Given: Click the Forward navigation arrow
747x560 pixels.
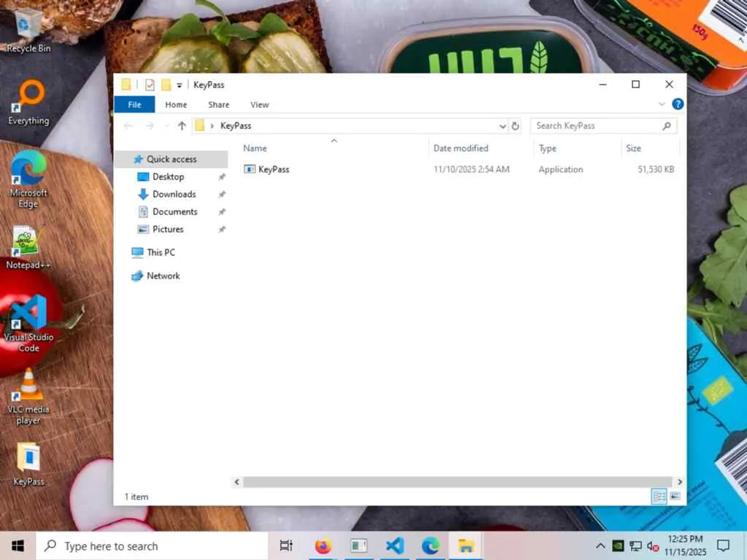Looking at the screenshot, I should point(150,125).
